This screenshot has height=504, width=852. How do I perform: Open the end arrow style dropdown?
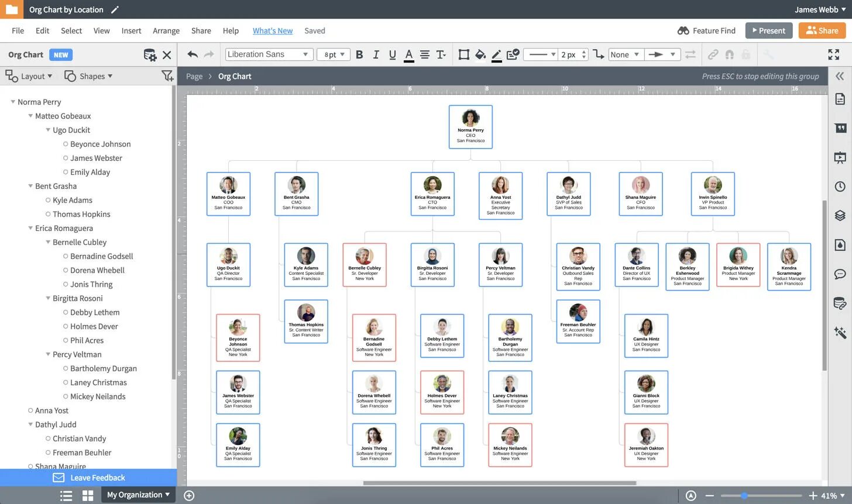[x=662, y=54]
